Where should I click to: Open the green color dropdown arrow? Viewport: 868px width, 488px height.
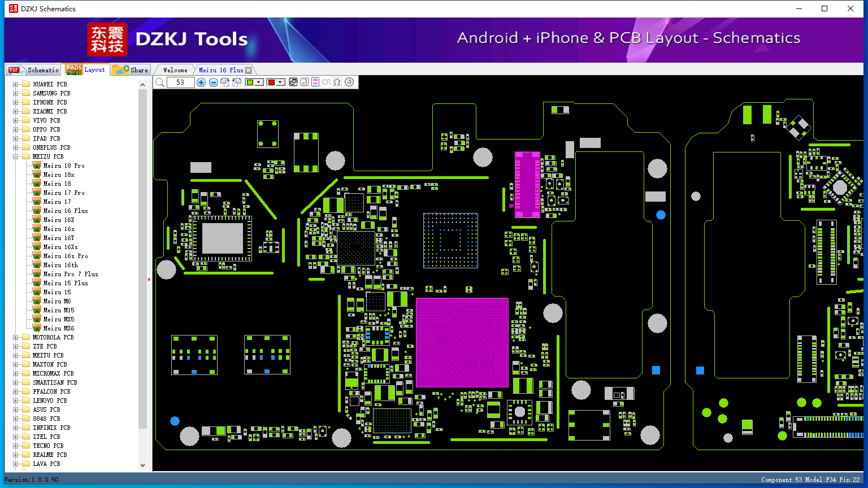(259, 82)
